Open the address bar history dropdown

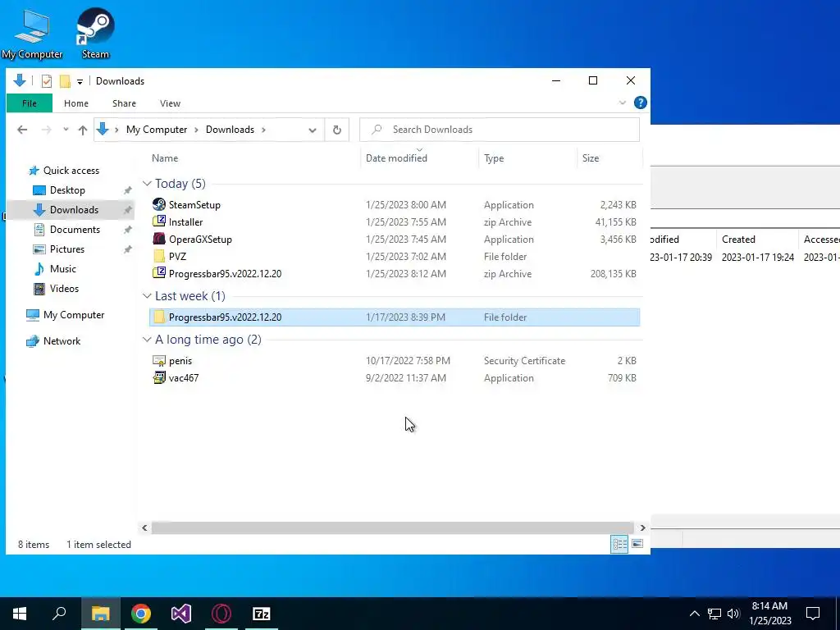[313, 130]
